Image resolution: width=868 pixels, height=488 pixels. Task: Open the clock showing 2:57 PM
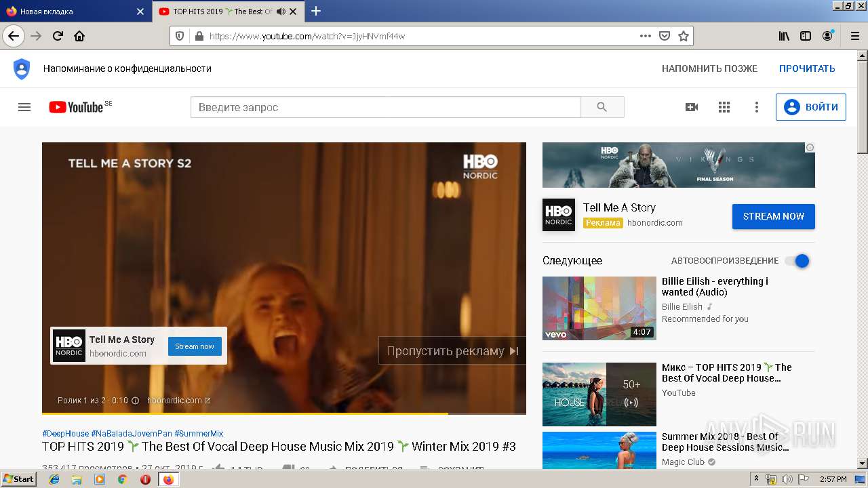833,479
